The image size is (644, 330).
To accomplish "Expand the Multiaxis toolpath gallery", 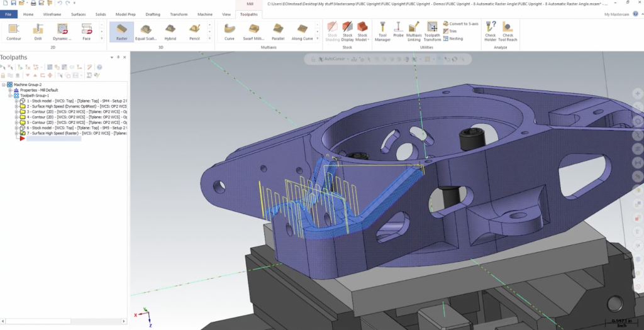I will click(x=317, y=38).
